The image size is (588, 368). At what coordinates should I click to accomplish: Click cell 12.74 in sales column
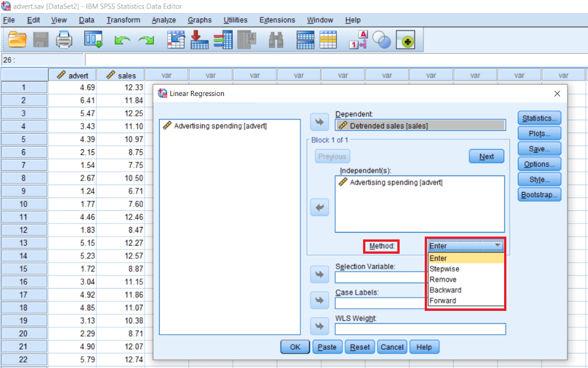(x=121, y=360)
